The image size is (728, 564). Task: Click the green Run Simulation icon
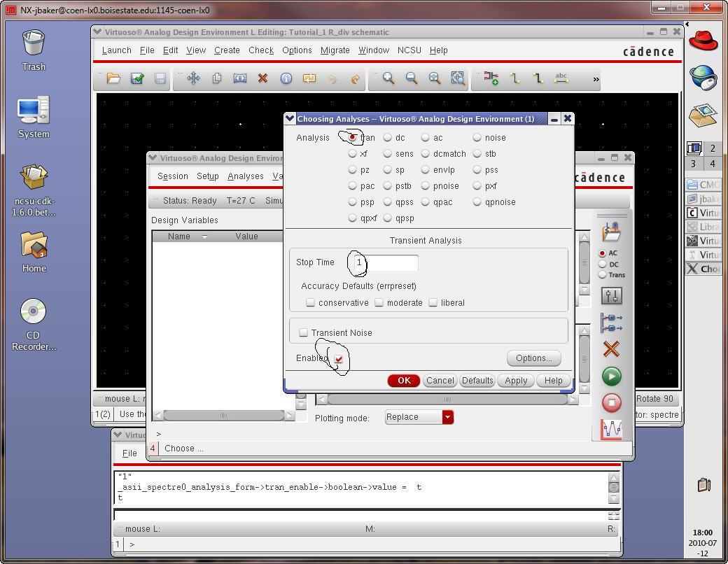click(x=611, y=376)
